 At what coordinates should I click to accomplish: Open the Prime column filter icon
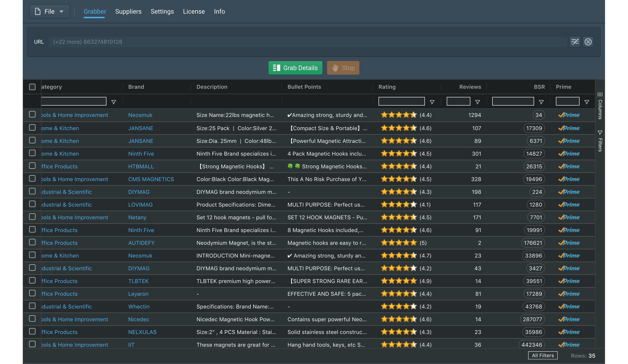pyautogui.click(x=587, y=102)
